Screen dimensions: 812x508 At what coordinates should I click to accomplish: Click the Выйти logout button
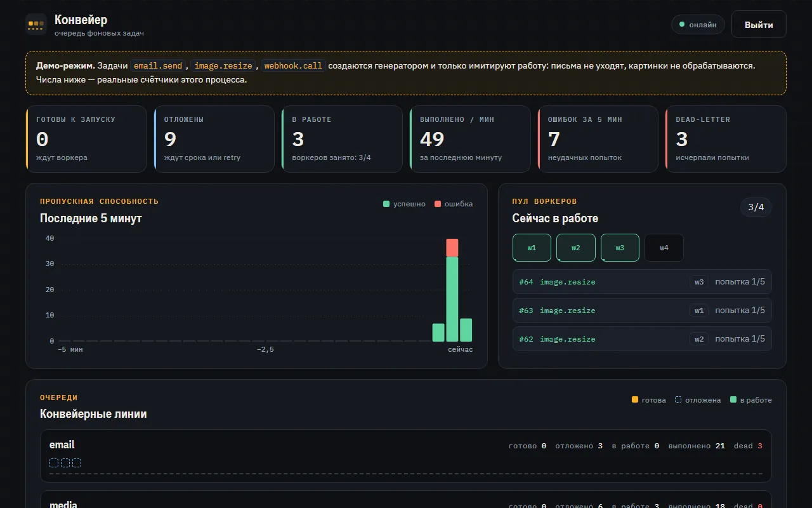[759, 25]
